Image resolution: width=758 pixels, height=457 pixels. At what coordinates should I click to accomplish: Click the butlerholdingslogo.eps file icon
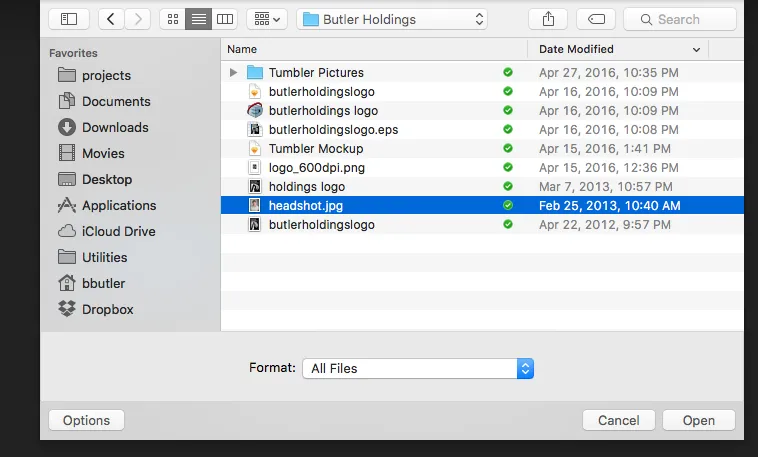255,130
